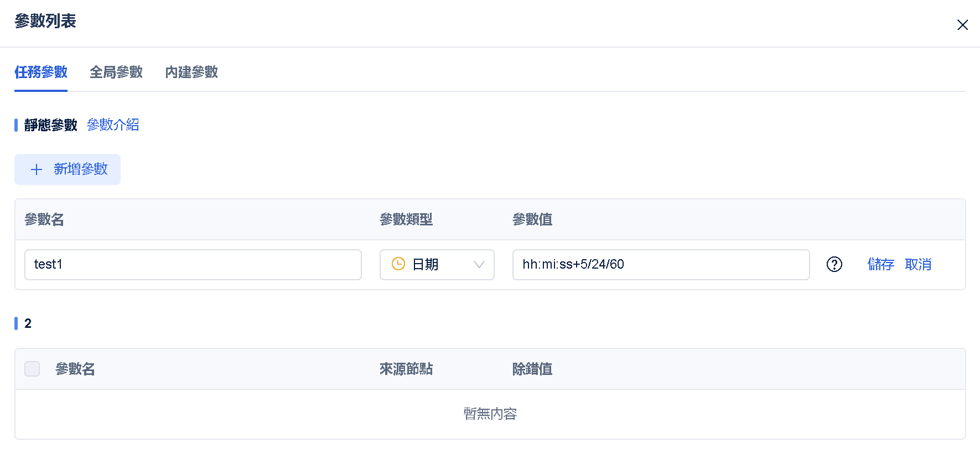Close the 參數列表 dialog
The width and height of the screenshot is (980, 468).
pyautogui.click(x=962, y=25)
